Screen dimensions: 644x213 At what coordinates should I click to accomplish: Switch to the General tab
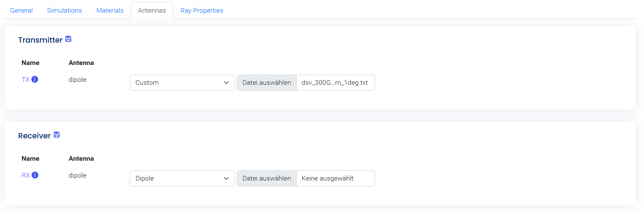pyautogui.click(x=21, y=11)
